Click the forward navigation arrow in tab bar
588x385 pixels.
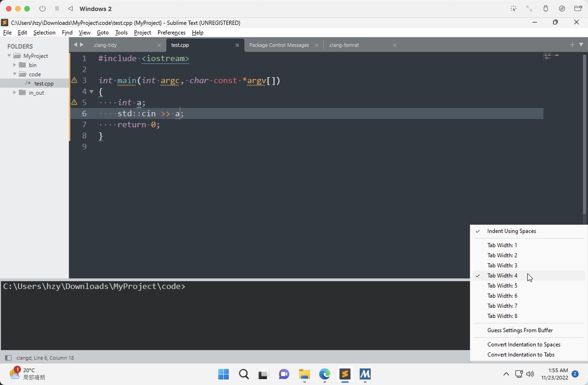point(82,45)
